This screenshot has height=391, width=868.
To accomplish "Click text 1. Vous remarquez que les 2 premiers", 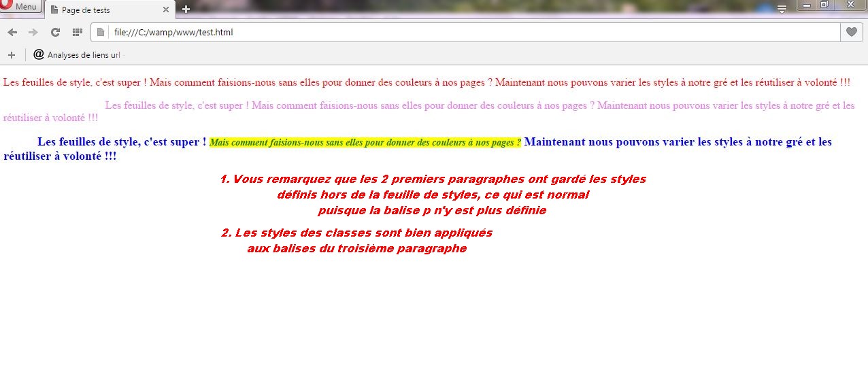I will tap(433, 180).
